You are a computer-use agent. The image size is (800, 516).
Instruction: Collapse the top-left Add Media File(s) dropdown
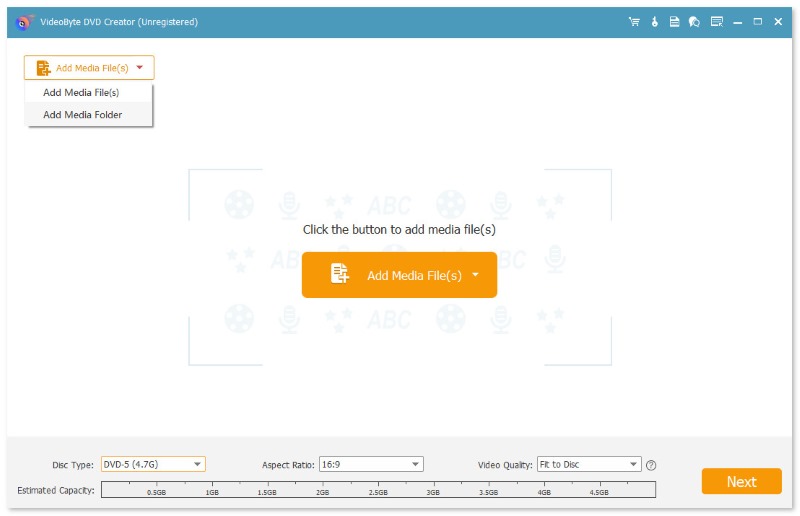(x=139, y=68)
